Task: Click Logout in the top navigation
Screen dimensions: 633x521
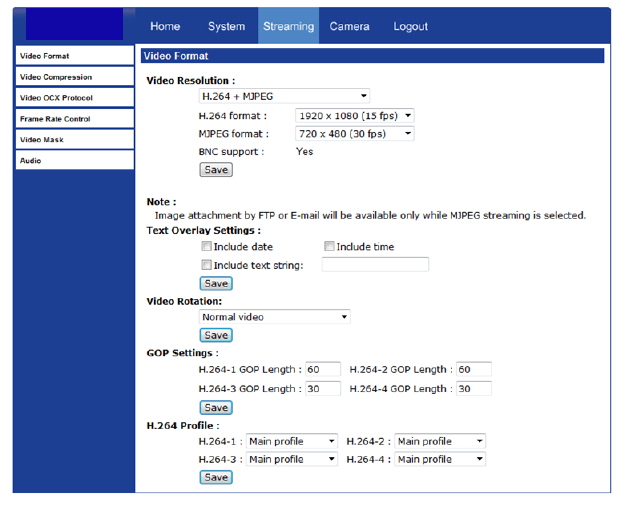Action: pos(410,27)
